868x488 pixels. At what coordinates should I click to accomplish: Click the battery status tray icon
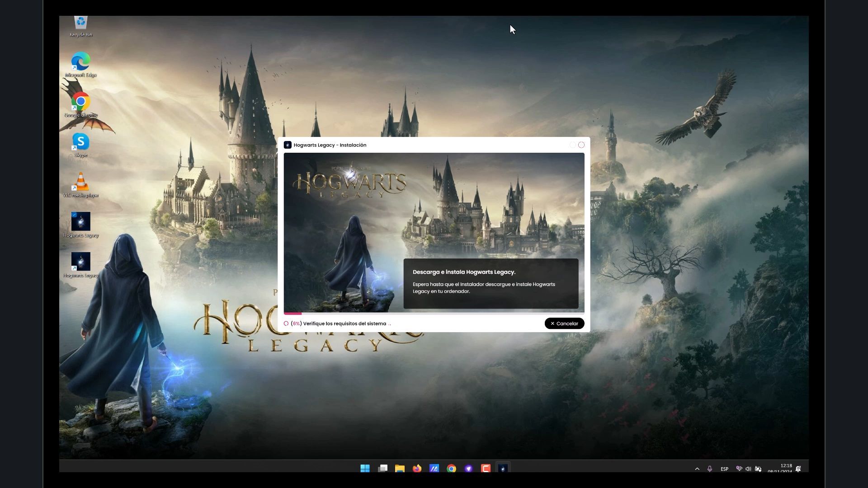click(758, 469)
